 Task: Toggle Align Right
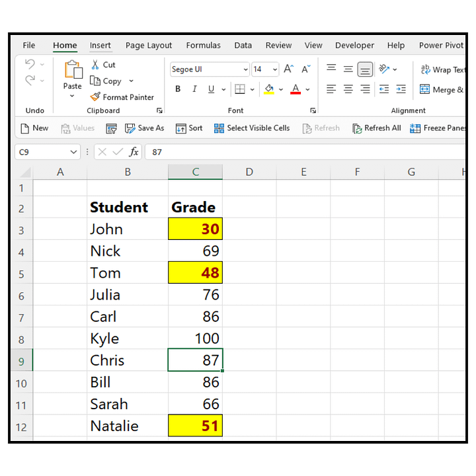pyautogui.click(x=365, y=89)
